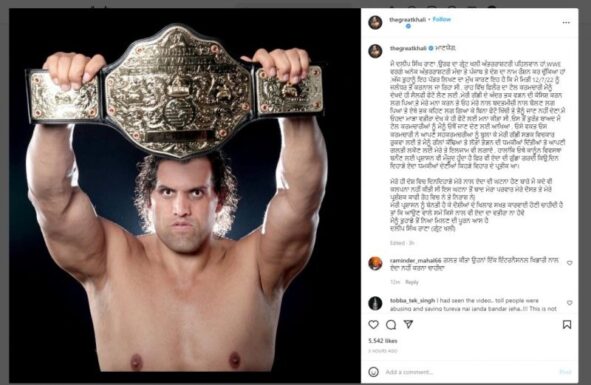Like tobba_tek_singh's comment
This screenshot has width=591, height=385.
tap(570, 303)
